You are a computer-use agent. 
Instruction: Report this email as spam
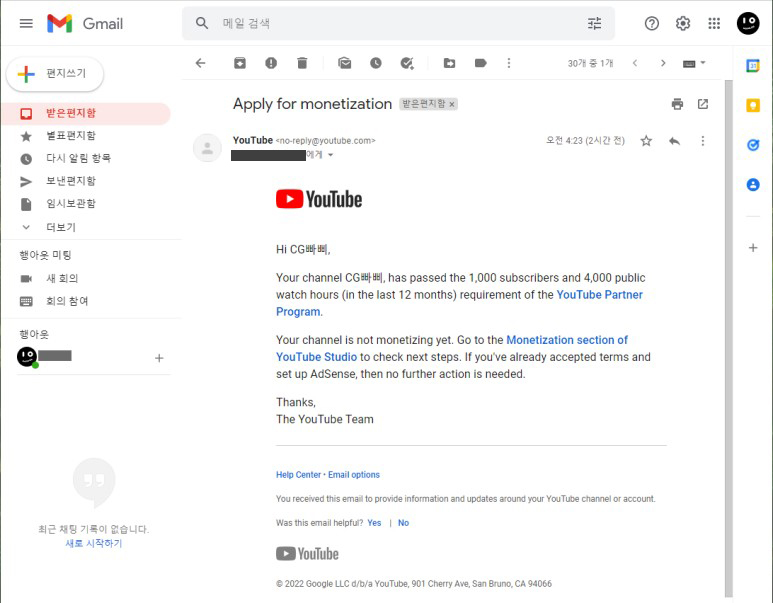(x=271, y=63)
